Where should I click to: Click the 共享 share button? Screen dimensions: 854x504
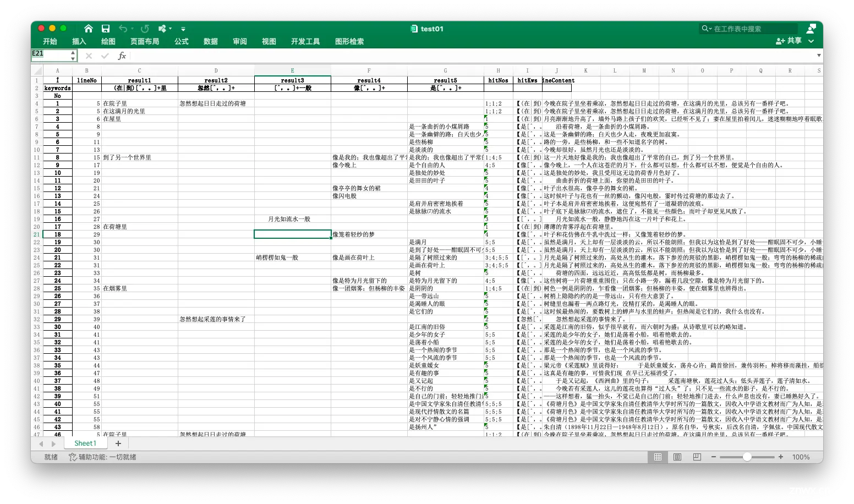tap(789, 41)
